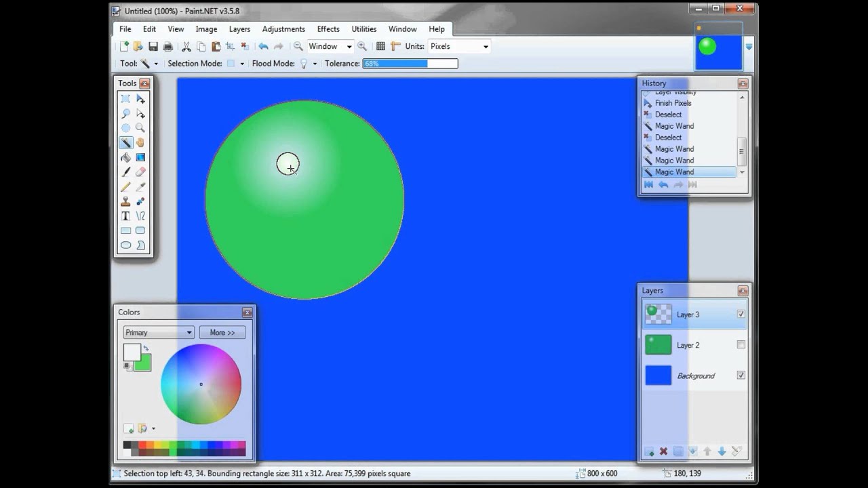Select the Zoom tool in Tools panel
868x488 pixels.
140,128
